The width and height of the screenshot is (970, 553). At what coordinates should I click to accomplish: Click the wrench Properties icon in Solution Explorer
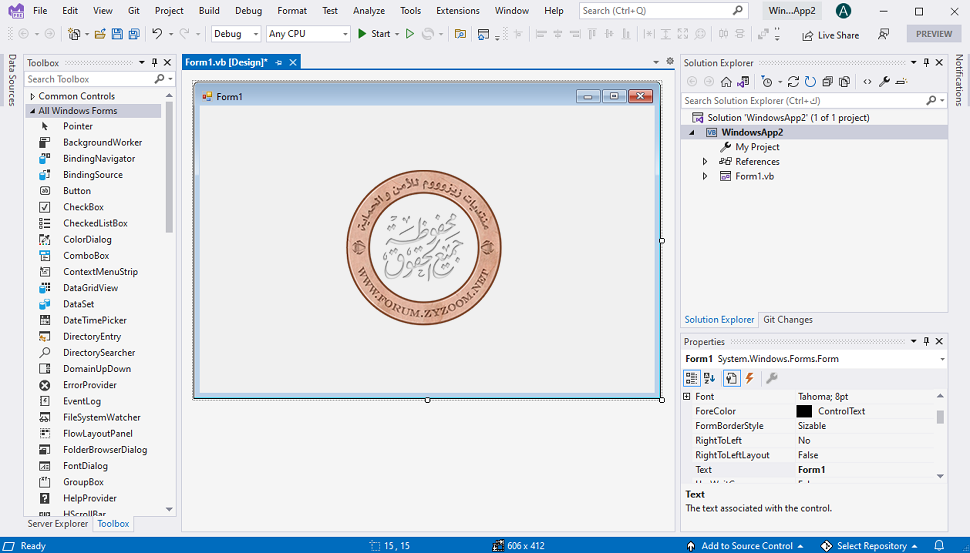tap(885, 82)
